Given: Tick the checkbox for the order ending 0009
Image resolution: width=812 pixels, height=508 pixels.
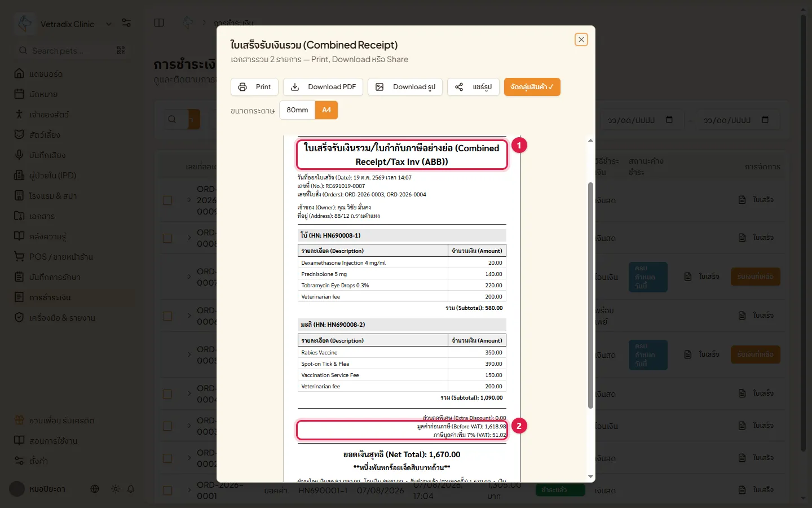Looking at the screenshot, I should [x=167, y=200].
